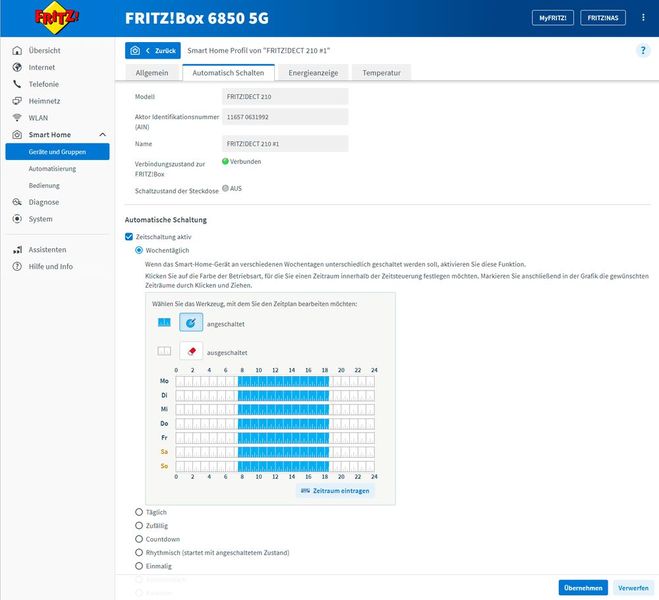Open the help question mark icon

tap(643, 51)
